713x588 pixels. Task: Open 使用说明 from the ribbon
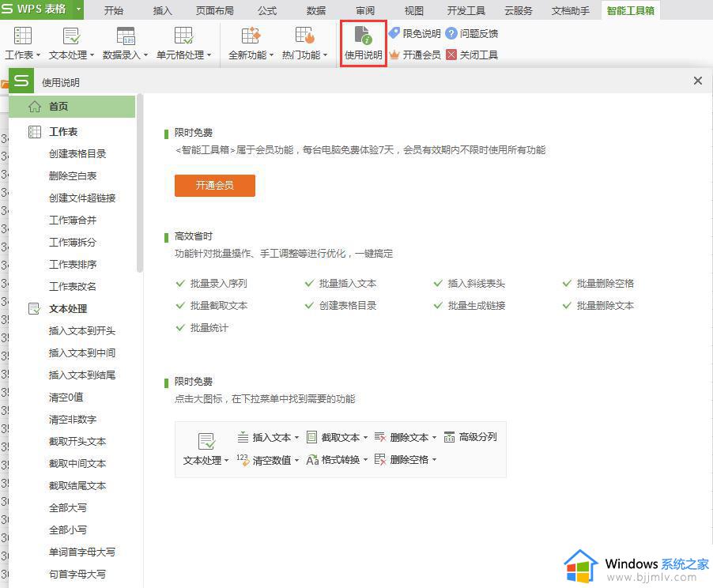click(x=363, y=43)
